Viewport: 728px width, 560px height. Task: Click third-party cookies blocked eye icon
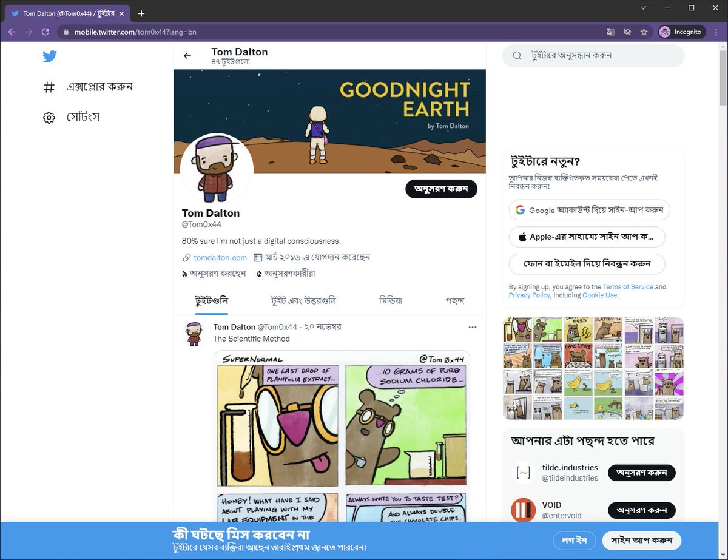(627, 32)
